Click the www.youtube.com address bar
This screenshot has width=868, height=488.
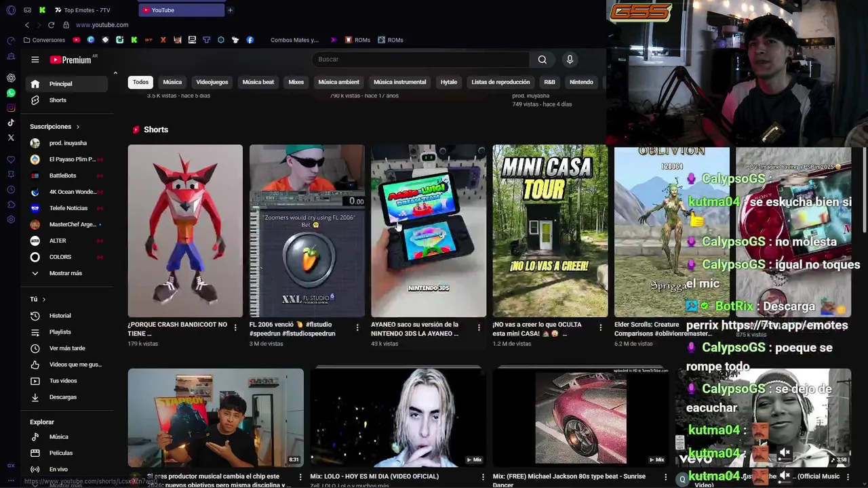click(102, 25)
